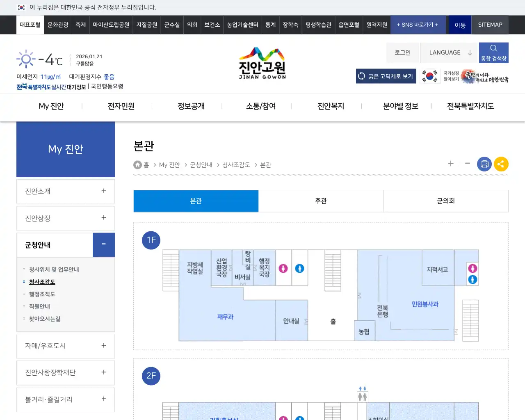Switch to the 후관 tab
525x420 pixels.
click(x=321, y=201)
